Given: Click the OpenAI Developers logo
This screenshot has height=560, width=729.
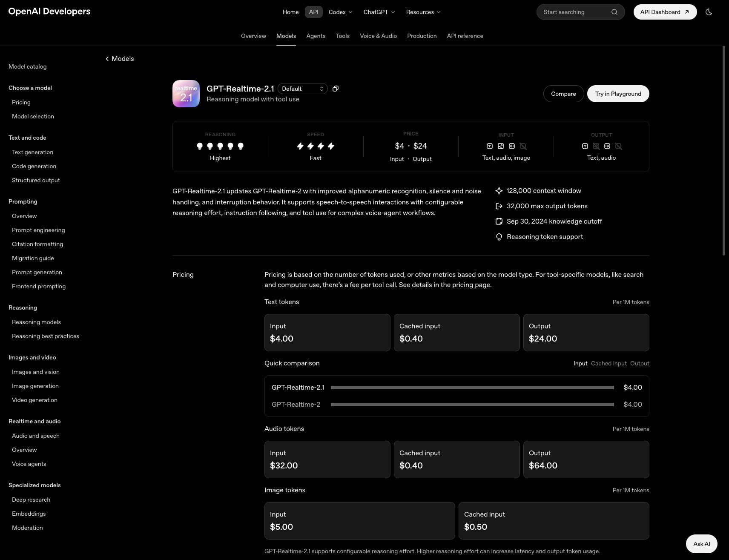Looking at the screenshot, I should pos(49,11).
